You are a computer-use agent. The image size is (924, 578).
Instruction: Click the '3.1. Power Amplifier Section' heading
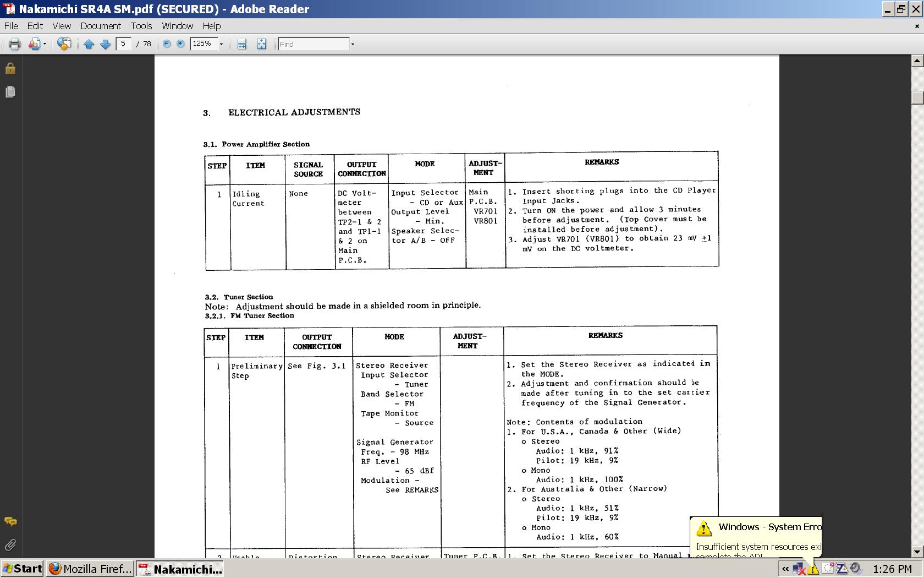click(x=256, y=144)
